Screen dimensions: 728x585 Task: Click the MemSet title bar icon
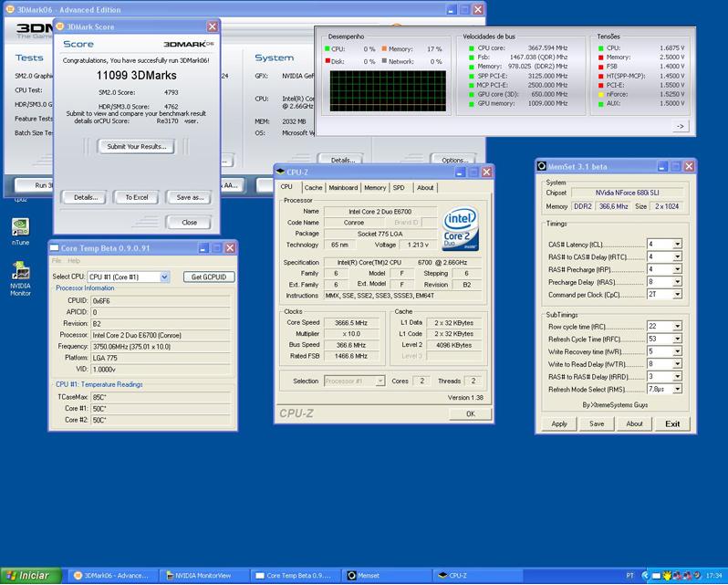[541, 166]
